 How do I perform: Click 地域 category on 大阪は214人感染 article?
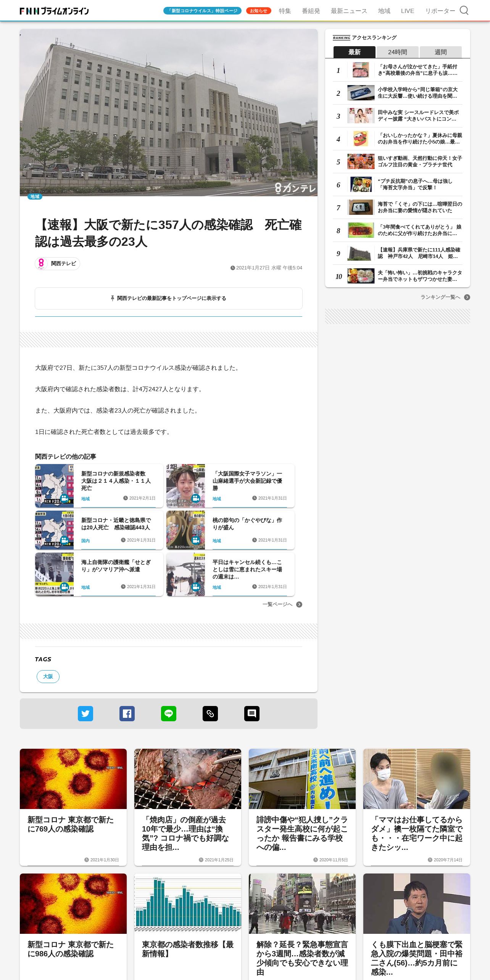point(85,499)
